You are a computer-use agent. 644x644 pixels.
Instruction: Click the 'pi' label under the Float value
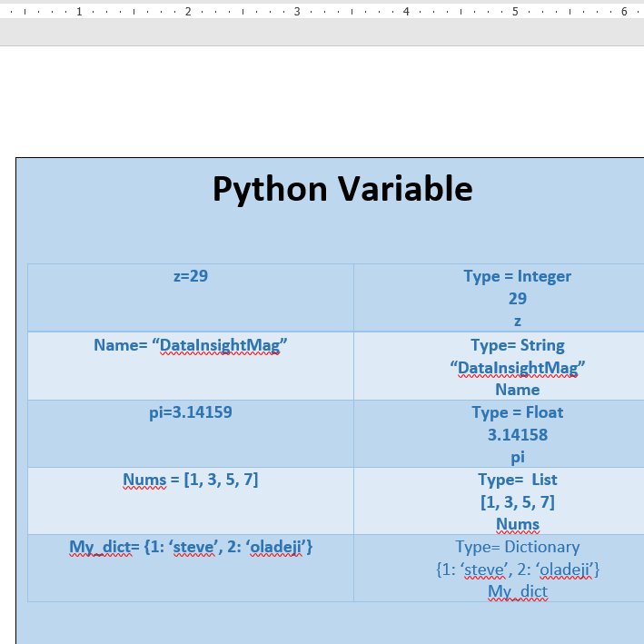pos(518,457)
